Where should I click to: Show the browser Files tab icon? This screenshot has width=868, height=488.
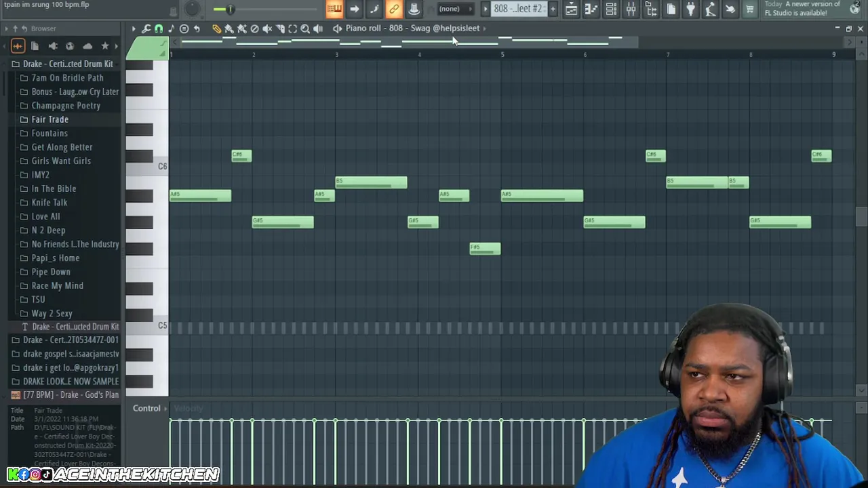[35, 46]
